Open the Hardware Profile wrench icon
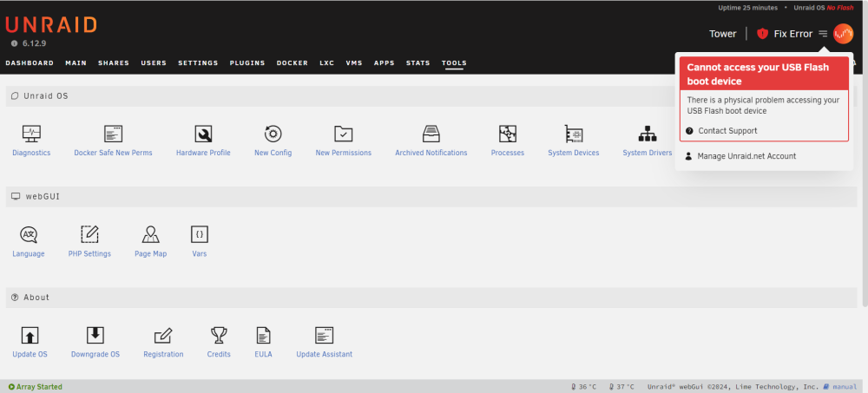This screenshot has height=393, width=868. (203, 134)
